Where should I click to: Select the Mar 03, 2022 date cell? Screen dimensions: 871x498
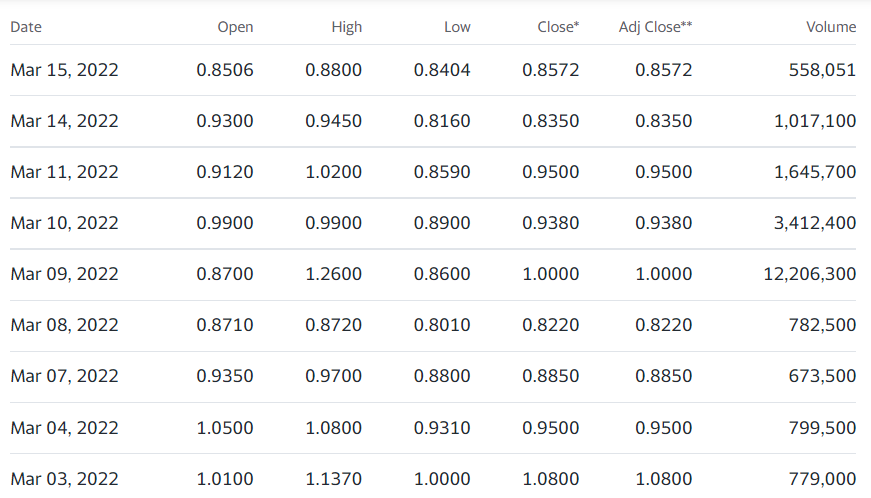point(64,479)
